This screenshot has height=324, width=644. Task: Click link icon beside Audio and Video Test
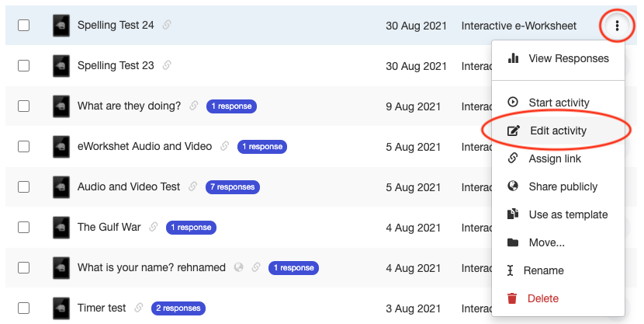(192, 186)
